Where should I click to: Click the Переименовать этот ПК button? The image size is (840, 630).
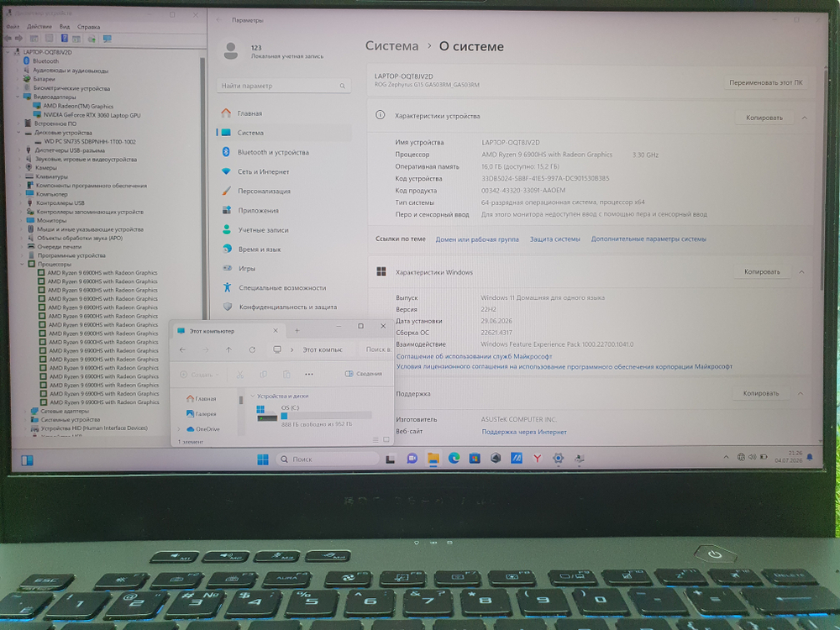[x=765, y=82]
